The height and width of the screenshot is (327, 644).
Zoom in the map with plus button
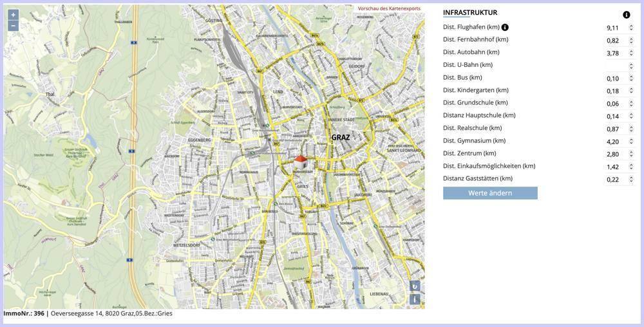(13, 15)
